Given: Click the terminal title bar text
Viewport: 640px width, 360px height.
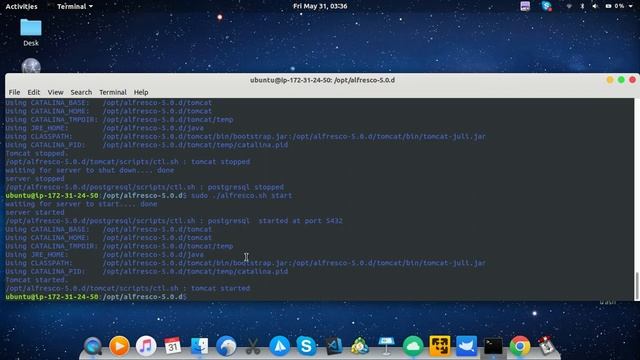Looking at the screenshot, I should click(x=322, y=80).
